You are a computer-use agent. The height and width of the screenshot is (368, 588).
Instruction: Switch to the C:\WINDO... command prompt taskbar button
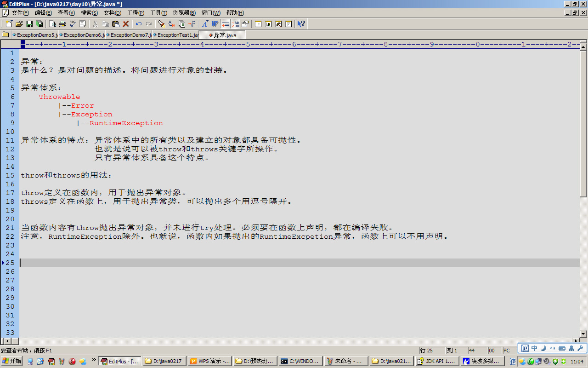[x=300, y=362]
